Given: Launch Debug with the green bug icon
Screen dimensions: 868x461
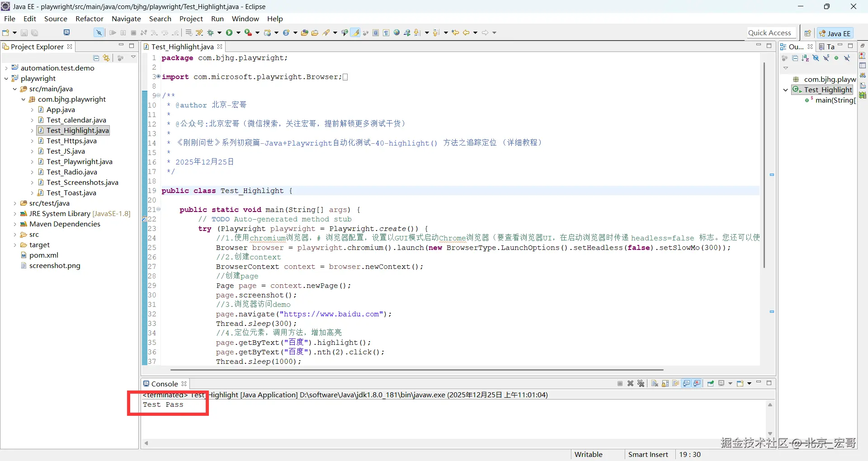Looking at the screenshot, I should pos(211,33).
